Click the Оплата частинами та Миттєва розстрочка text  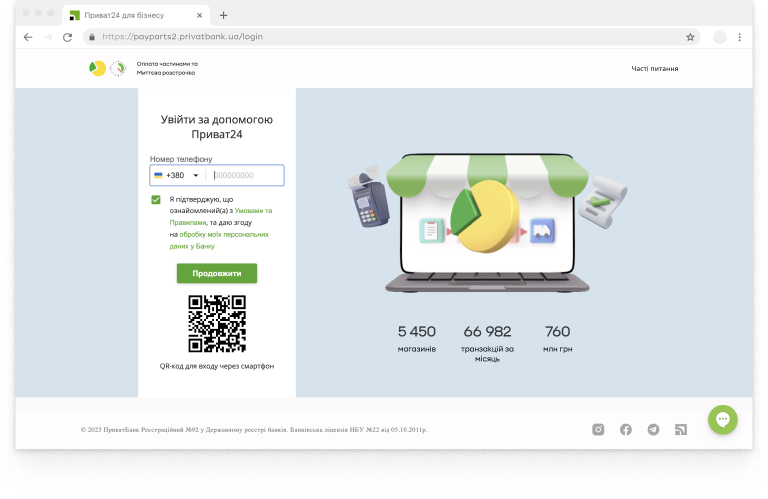click(x=167, y=68)
